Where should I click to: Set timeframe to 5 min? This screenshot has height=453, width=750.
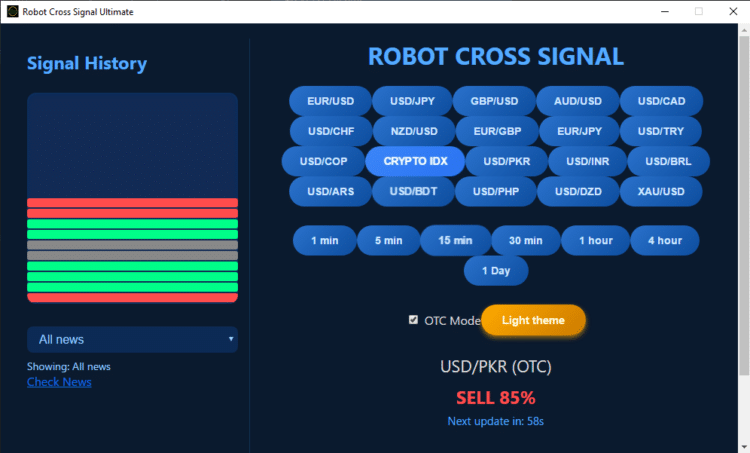pyautogui.click(x=388, y=241)
